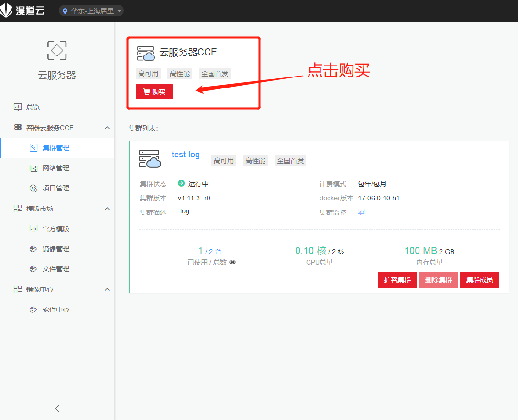Open 项目管理 in sidebar
Viewport: 518px width, 420px height.
[57, 188]
